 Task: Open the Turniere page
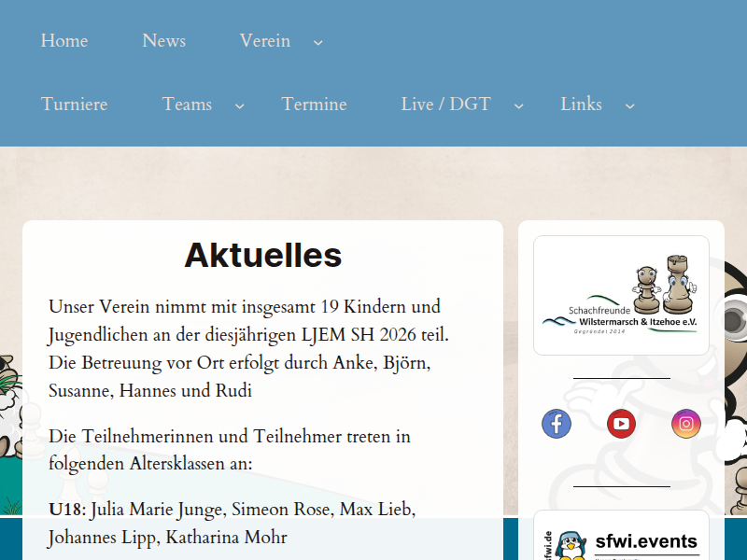[75, 105]
